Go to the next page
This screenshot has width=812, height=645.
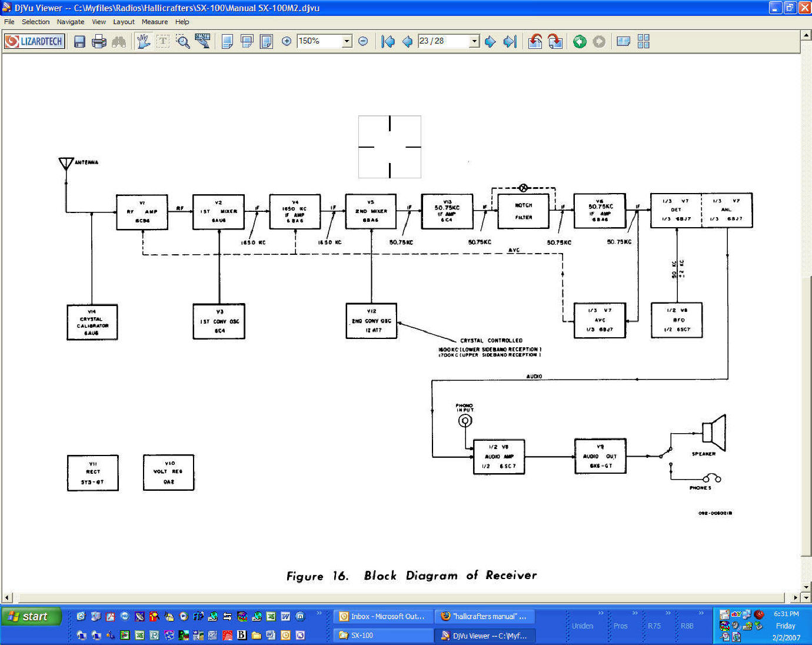(490, 41)
